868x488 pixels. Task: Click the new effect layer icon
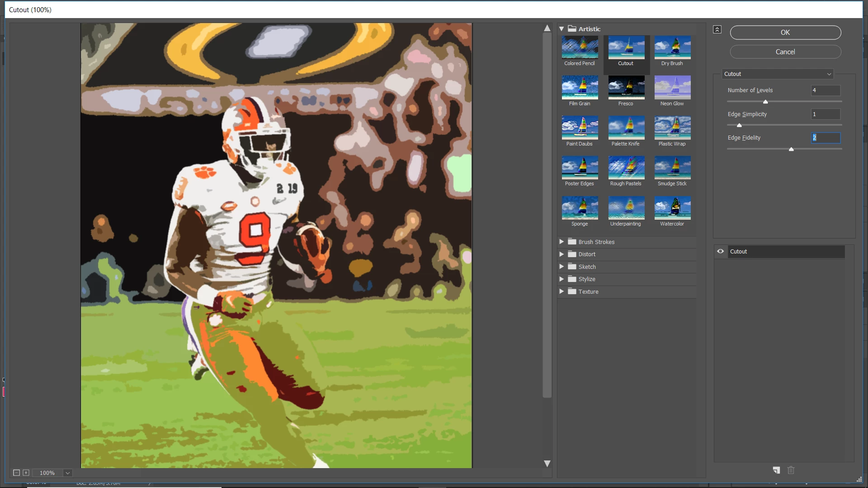pyautogui.click(x=776, y=470)
